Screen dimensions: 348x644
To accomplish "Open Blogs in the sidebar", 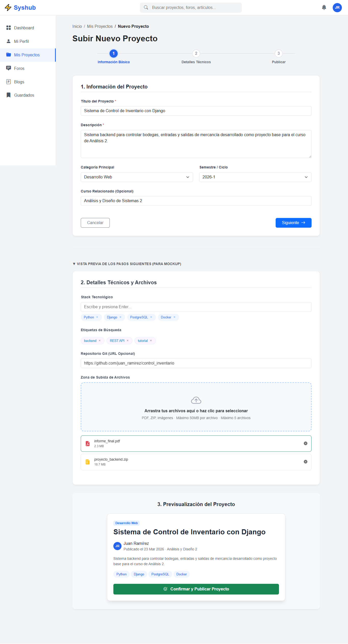I will (28, 82).
